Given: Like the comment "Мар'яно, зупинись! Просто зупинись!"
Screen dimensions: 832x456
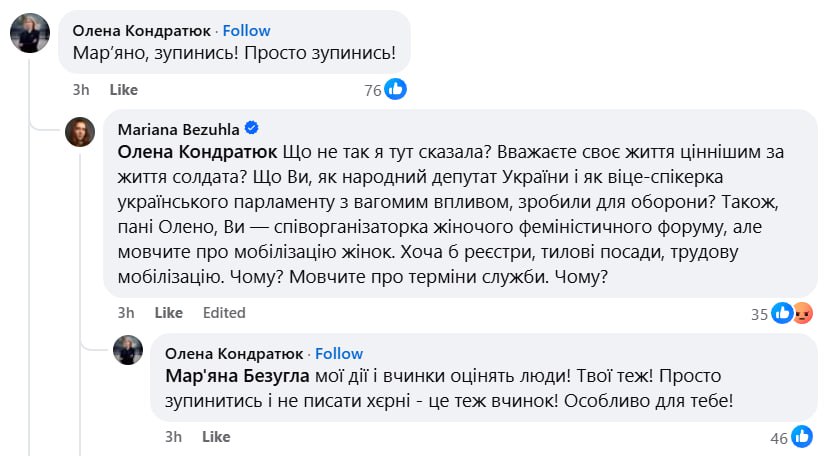Looking at the screenshot, I should tap(123, 90).
